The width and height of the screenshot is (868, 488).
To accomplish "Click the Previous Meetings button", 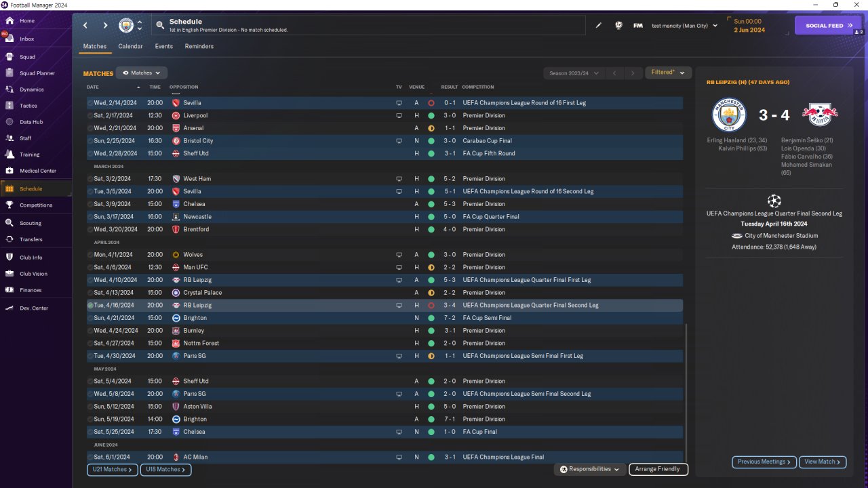I will (x=764, y=462).
